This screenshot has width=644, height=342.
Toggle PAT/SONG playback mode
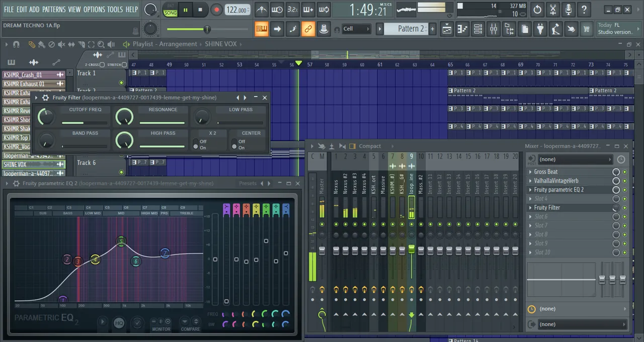click(170, 10)
